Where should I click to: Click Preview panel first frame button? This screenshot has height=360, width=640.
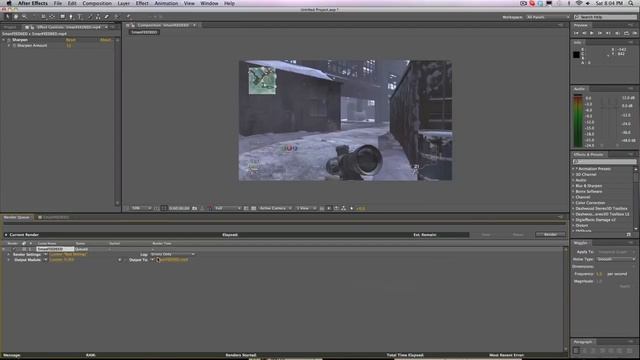(x=576, y=33)
